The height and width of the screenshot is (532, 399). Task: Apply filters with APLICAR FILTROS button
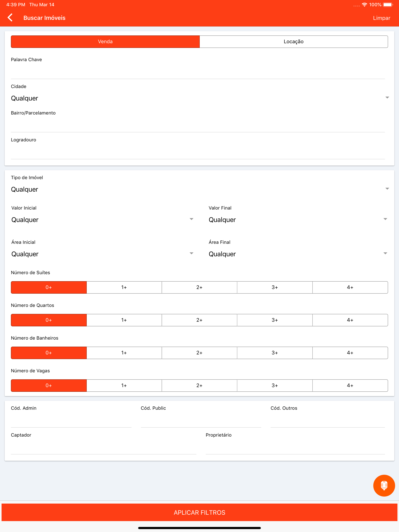click(x=199, y=512)
